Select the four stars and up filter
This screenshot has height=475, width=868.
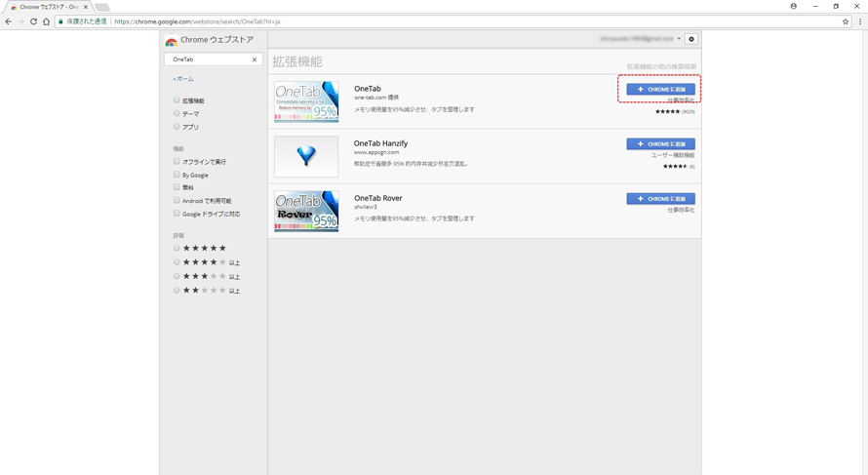(177, 261)
